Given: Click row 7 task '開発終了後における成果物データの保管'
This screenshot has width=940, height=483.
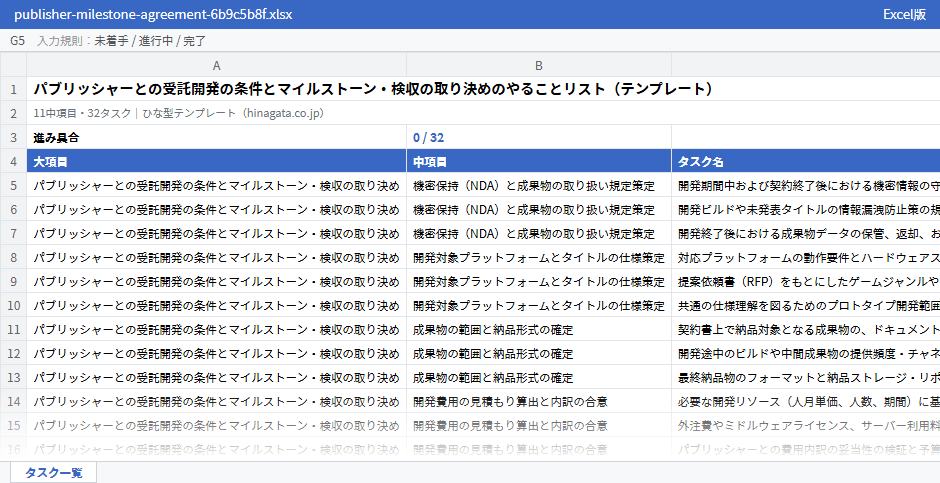Looking at the screenshot, I should (806, 233).
